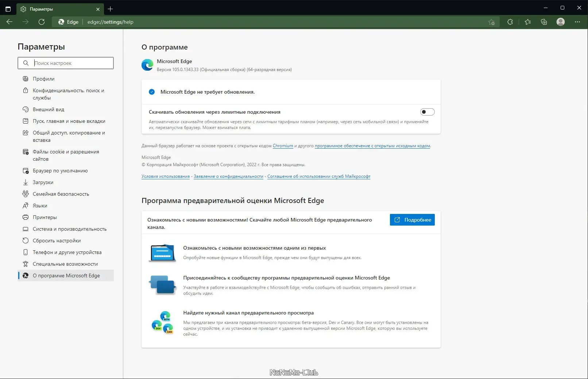The width and height of the screenshot is (588, 379).
Task: Click the search magnifier icon in settings
Action: 26,63
